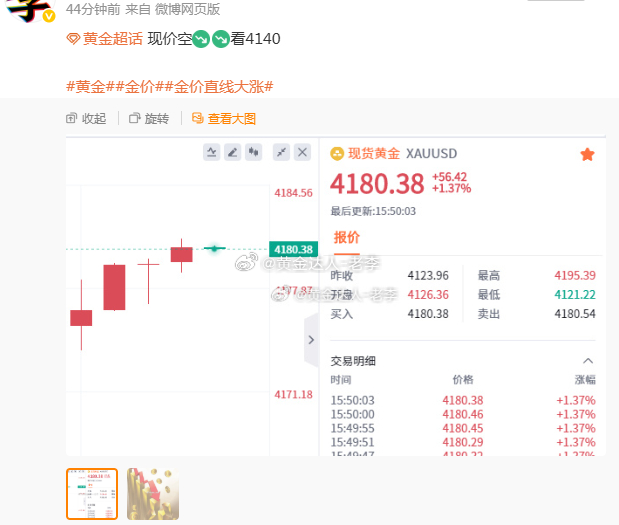The width and height of the screenshot is (619, 525).
Task: Click the 4171.18 axis label
Action: click(x=293, y=395)
